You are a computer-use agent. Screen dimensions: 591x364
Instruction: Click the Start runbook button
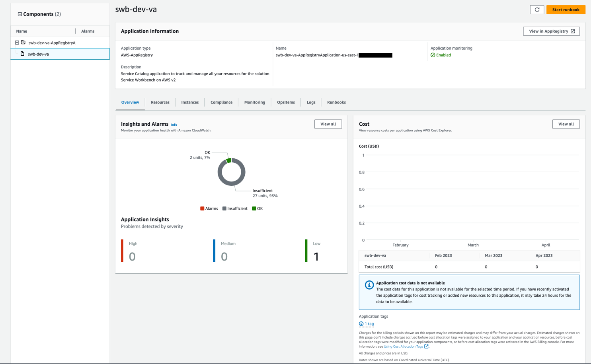tap(566, 10)
